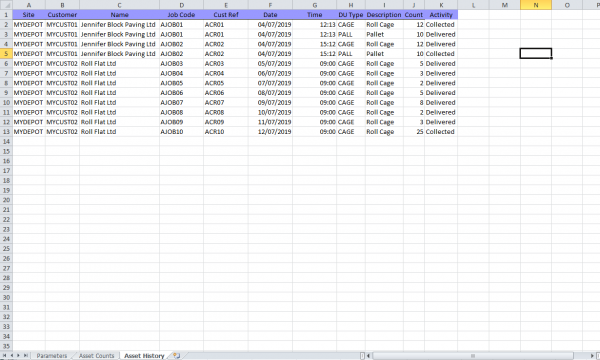The height and width of the screenshot is (360, 600).
Task: Click the Customer header cell
Action: coord(62,15)
